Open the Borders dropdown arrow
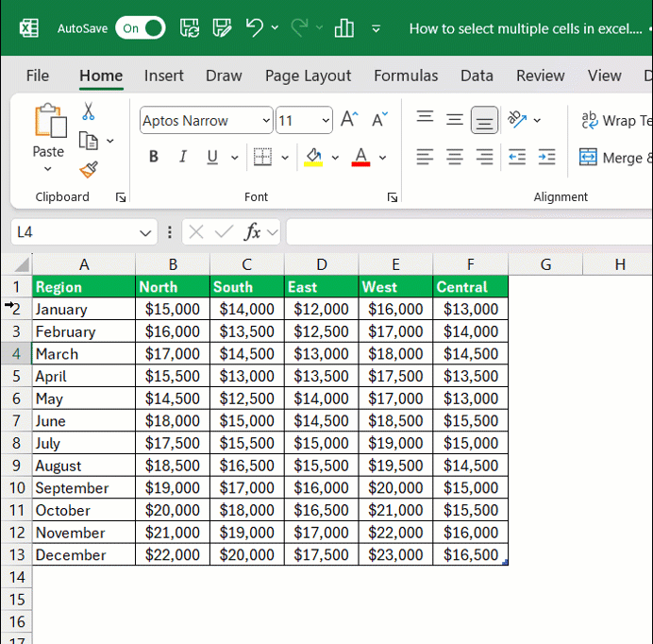Screen dimensions: 653x644 pyautogui.click(x=285, y=158)
